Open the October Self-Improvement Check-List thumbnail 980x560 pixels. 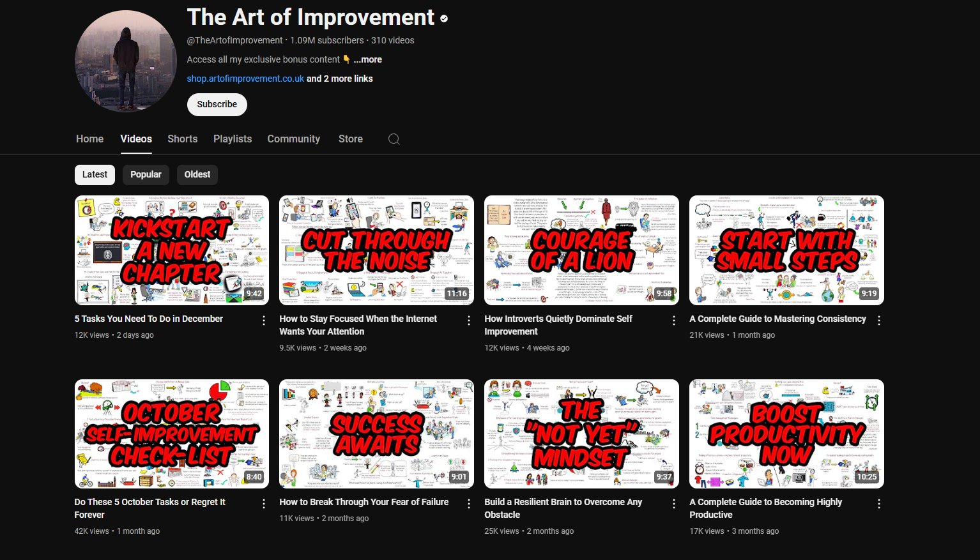pyautogui.click(x=172, y=434)
